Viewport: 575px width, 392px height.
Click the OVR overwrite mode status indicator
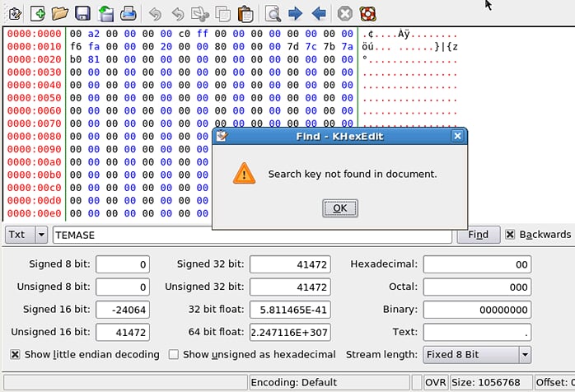435,382
